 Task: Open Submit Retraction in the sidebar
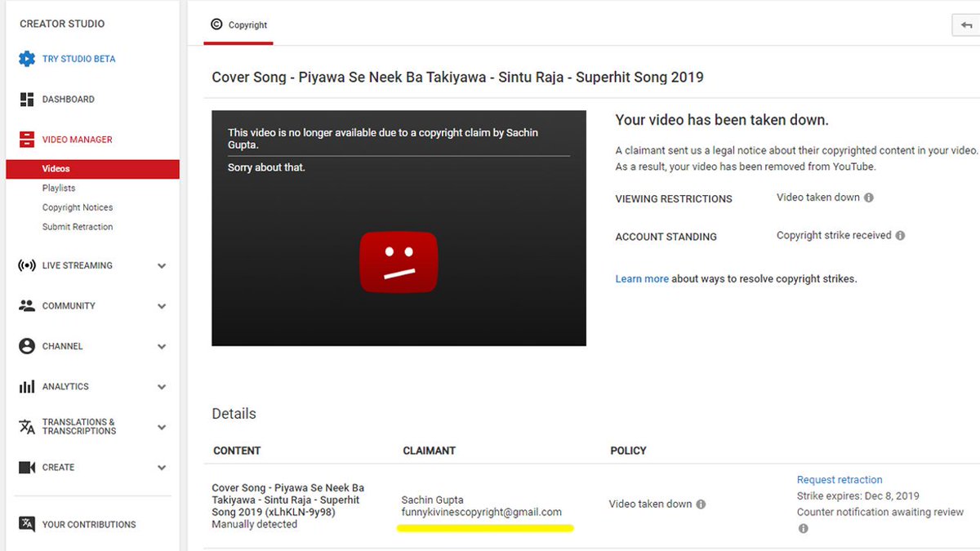pos(78,227)
